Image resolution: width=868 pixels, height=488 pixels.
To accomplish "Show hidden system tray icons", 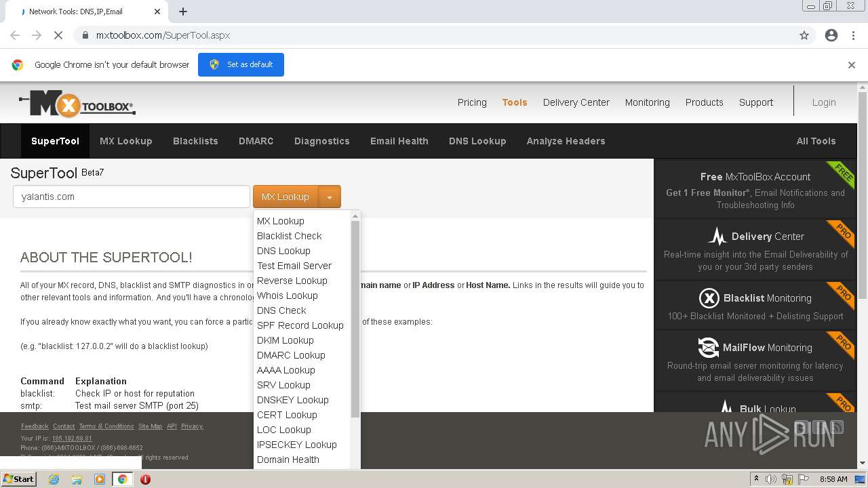I will 756,479.
